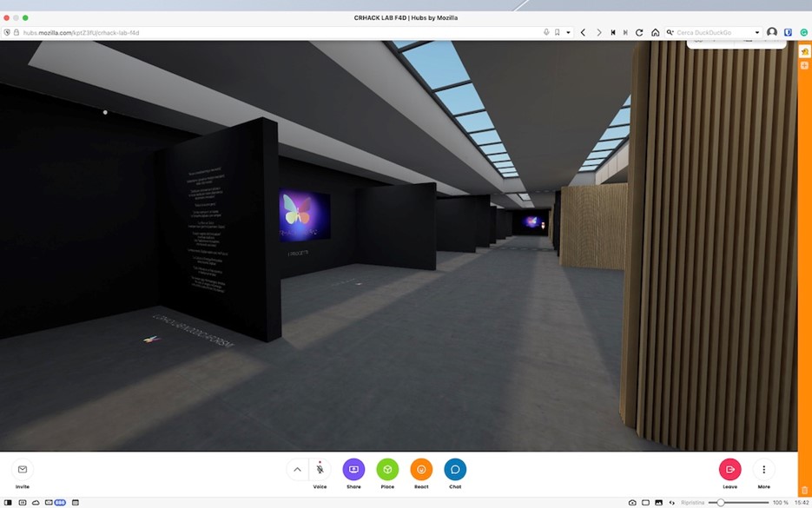Add a web panel with plus button
This screenshot has height=508, width=812.
(x=805, y=65)
